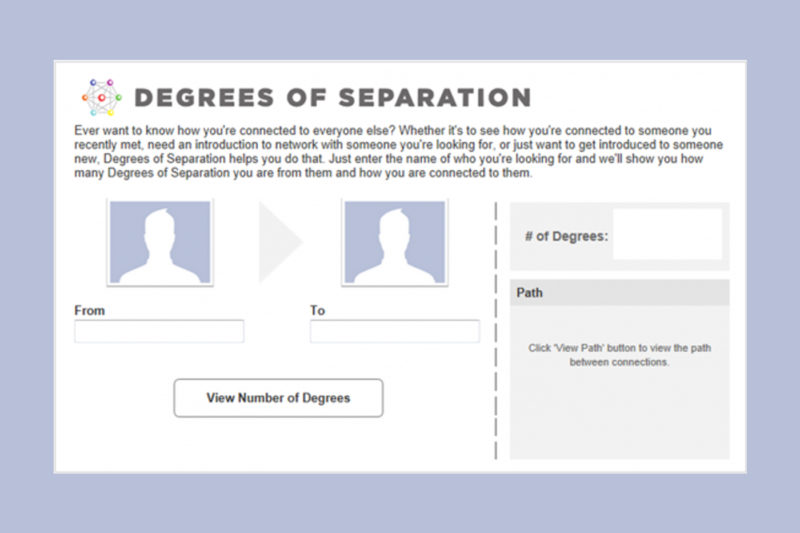
Task: Click the To label text
Action: [x=317, y=310]
